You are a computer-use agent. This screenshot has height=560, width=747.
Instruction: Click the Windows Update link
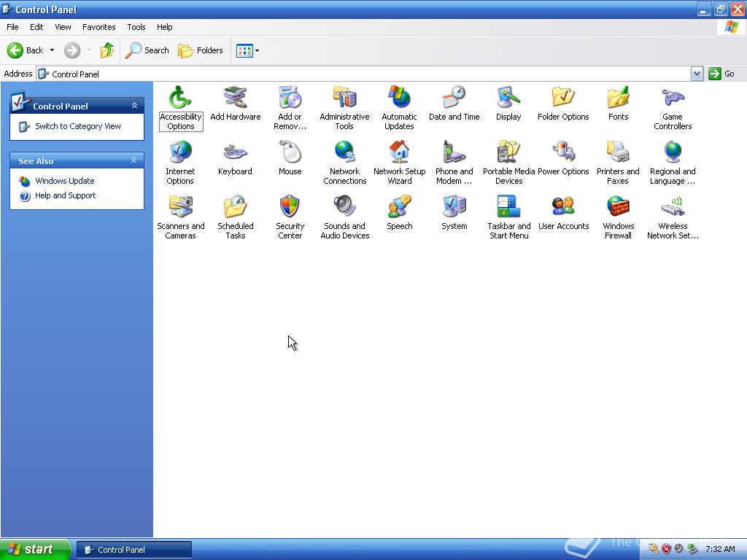point(64,181)
